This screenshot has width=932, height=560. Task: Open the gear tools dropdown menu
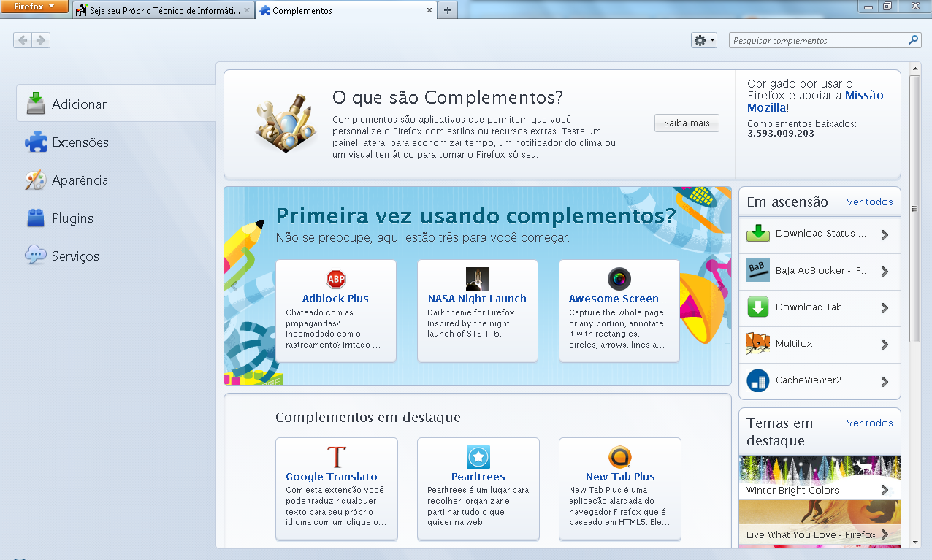coord(704,40)
